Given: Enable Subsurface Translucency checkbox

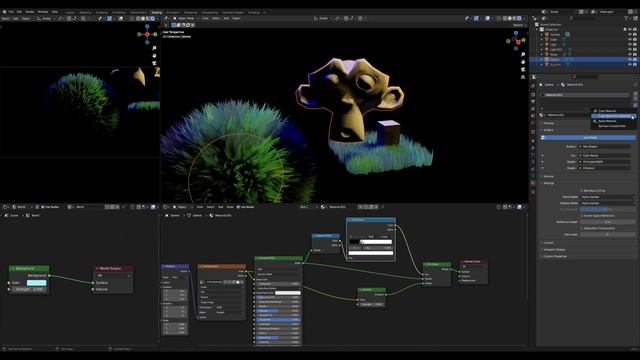Looking at the screenshot, I should click(582, 228).
